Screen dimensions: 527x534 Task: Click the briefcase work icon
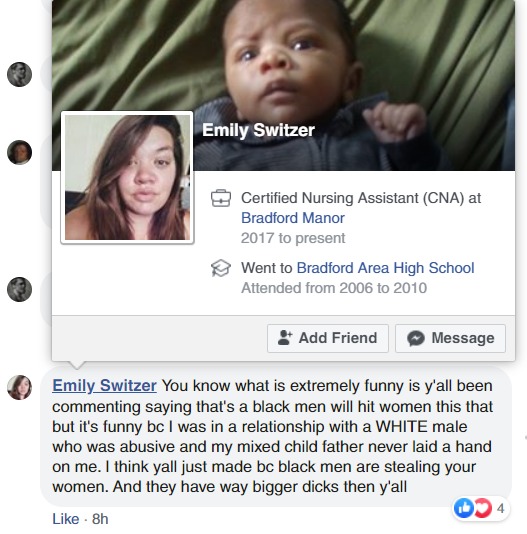pos(221,198)
